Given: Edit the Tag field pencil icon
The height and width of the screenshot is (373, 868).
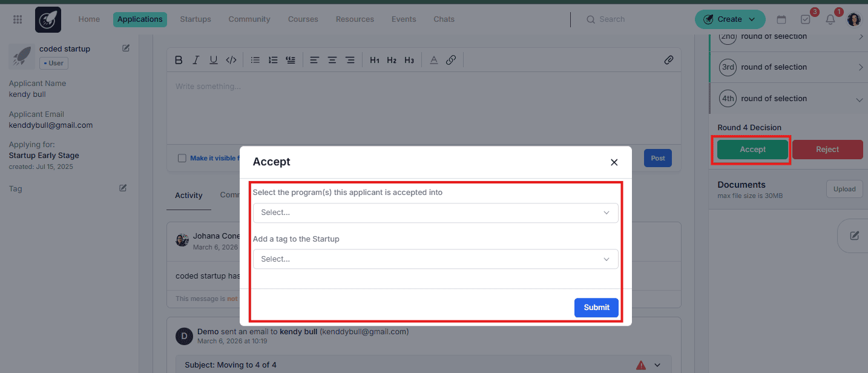Looking at the screenshot, I should [123, 188].
